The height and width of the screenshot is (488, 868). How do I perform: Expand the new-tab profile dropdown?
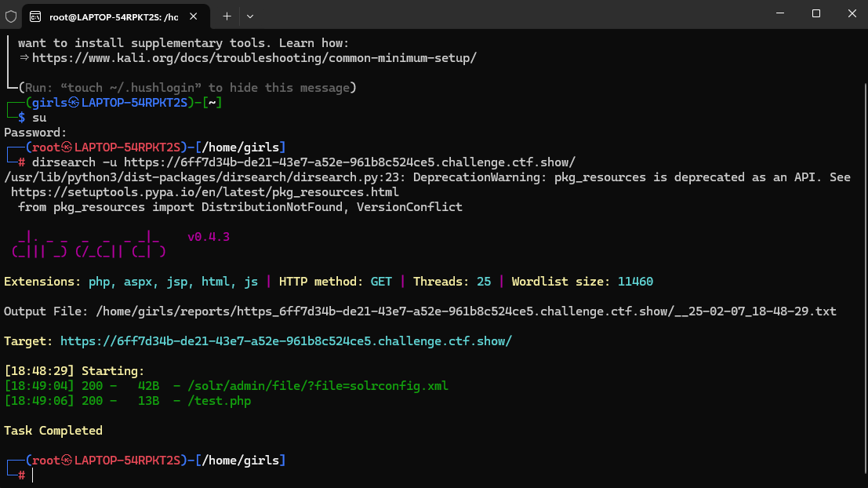pos(250,16)
